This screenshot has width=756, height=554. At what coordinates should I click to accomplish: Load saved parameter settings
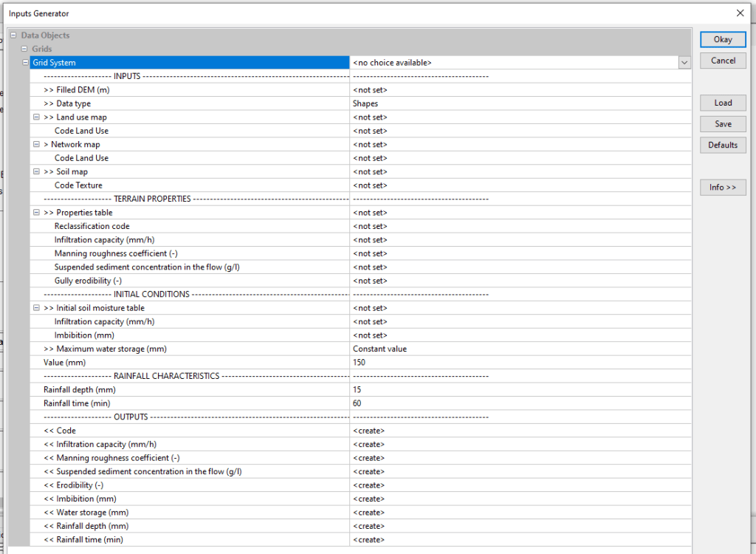[723, 103]
